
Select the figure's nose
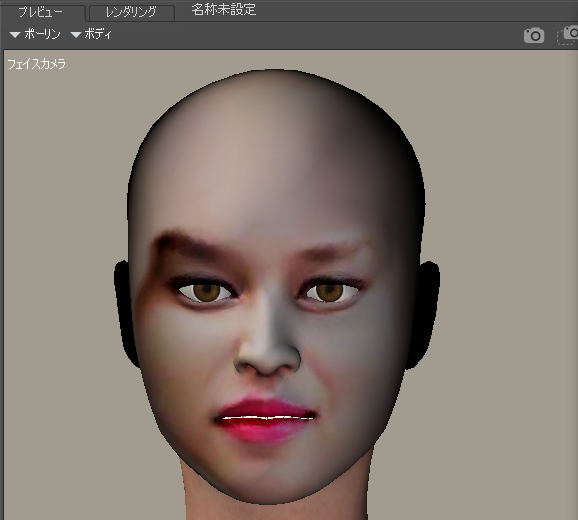point(267,339)
